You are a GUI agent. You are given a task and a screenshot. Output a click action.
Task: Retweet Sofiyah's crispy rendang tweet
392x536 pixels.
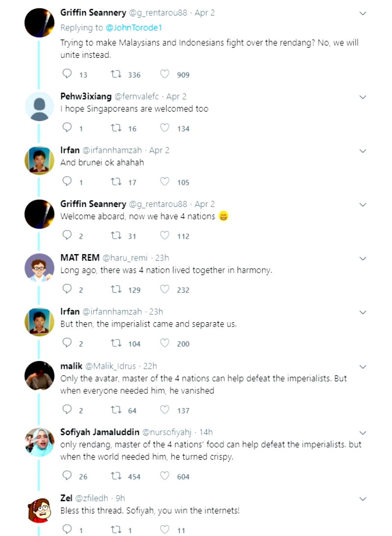click(x=116, y=476)
